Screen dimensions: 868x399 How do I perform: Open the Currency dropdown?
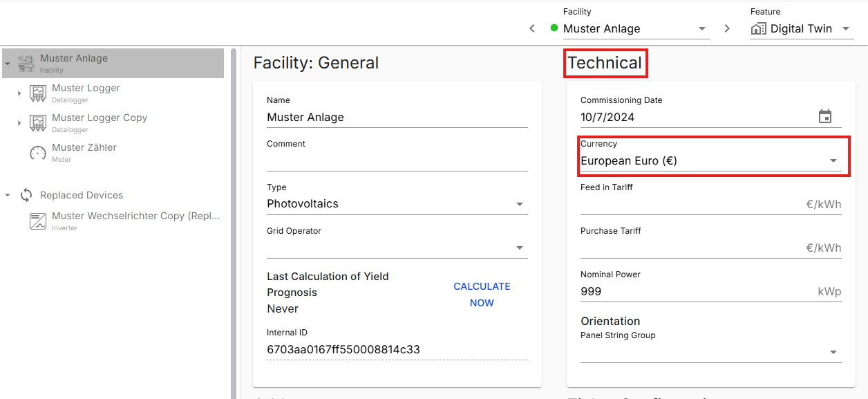point(833,161)
